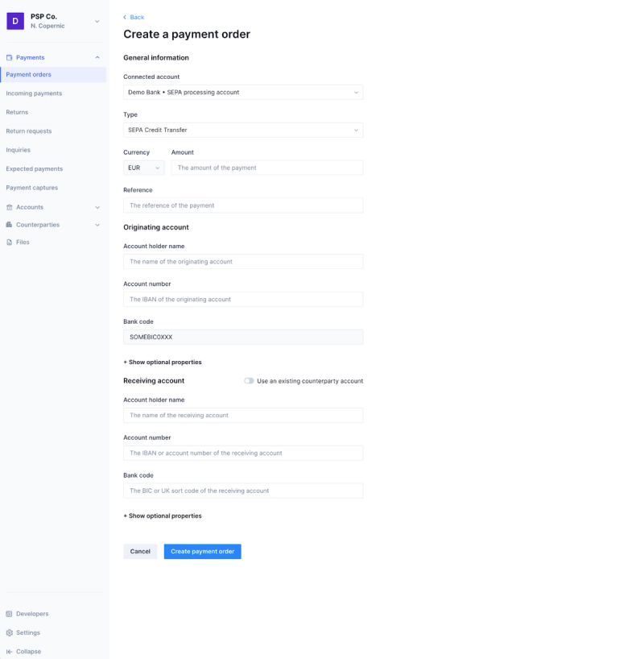Click the Settings gear icon
The height and width of the screenshot is (659, 644).
tap(9, 632)
